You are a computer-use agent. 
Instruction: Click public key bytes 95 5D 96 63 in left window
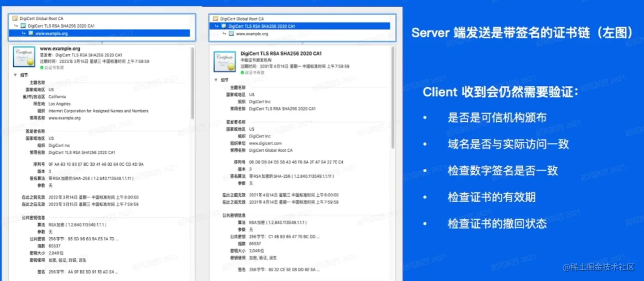[83, 238]
